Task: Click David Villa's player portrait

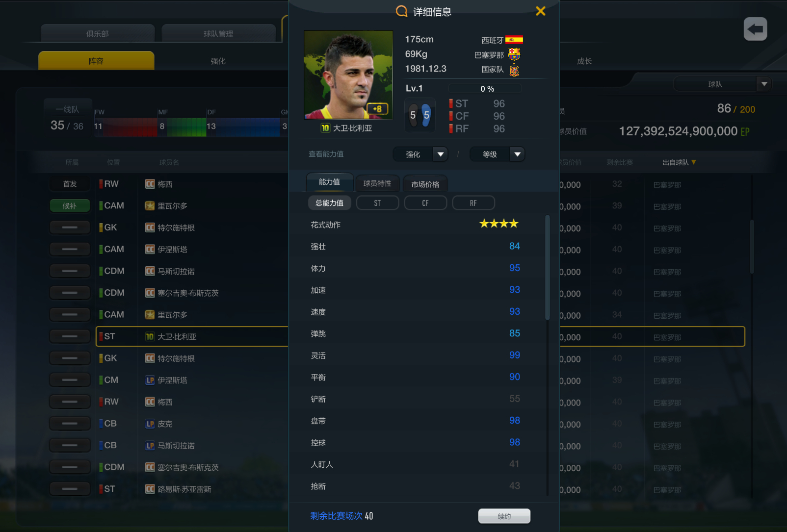Action: (x=348, y=75)
